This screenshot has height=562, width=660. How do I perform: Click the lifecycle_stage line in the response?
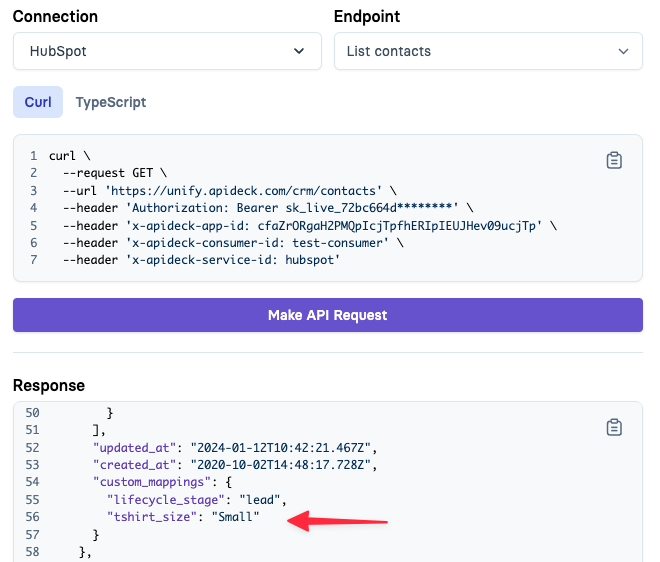(x=197, y=500)
